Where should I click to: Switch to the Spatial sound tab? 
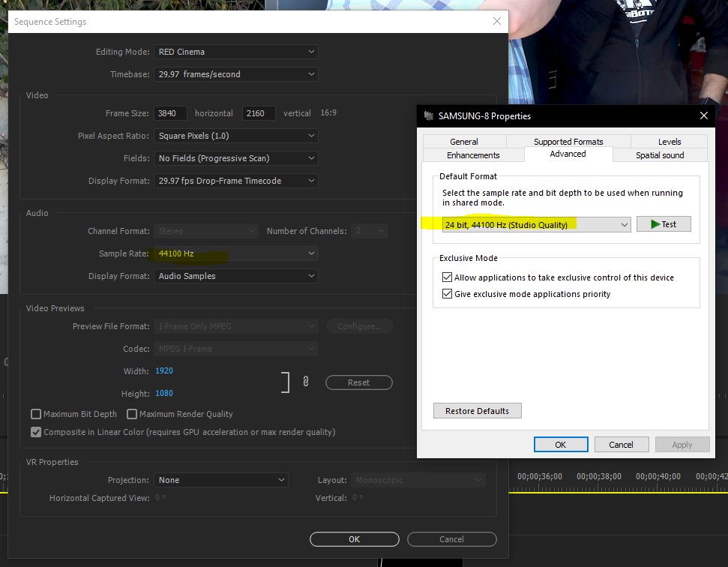pos(660,155)
